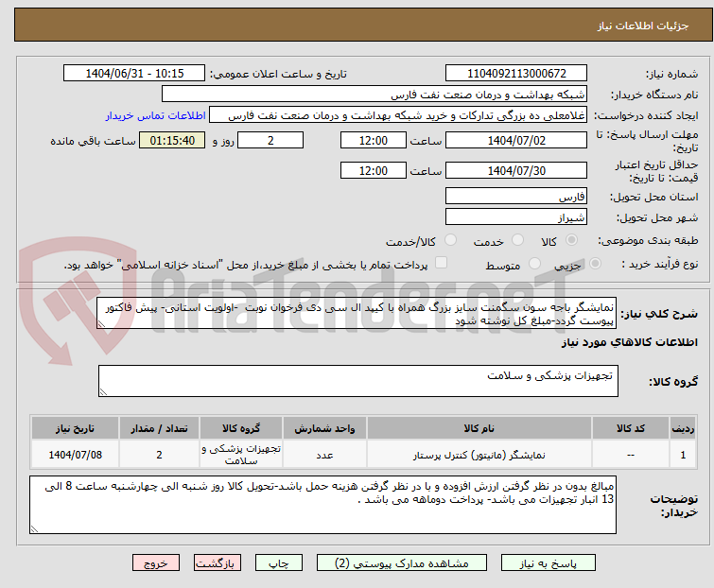Select the جزیی purchase type radio

[595, 264]
